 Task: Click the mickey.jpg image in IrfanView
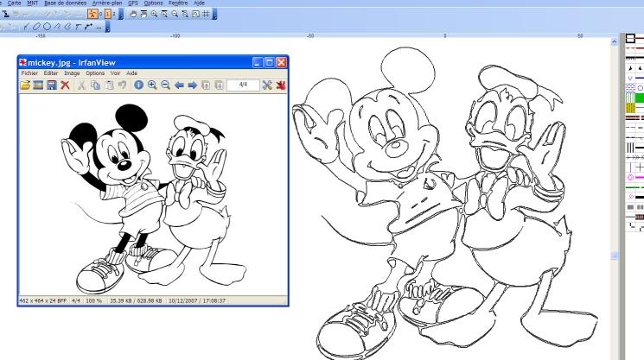pos(153,195)
